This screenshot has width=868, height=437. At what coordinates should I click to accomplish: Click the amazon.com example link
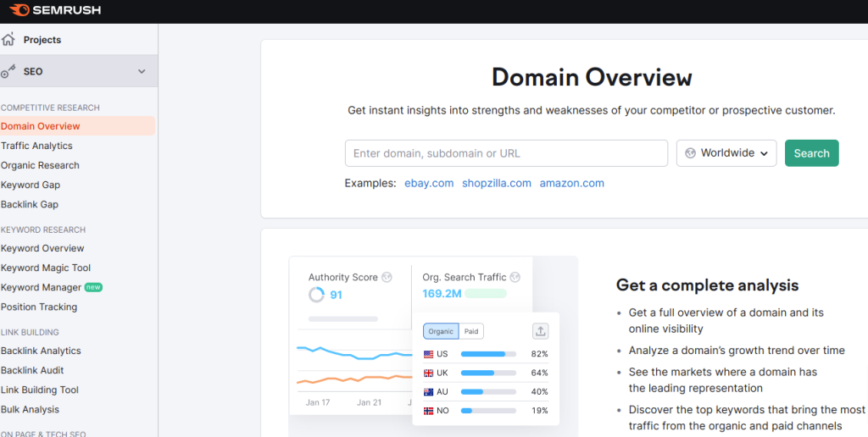click(x=572, y=183)
